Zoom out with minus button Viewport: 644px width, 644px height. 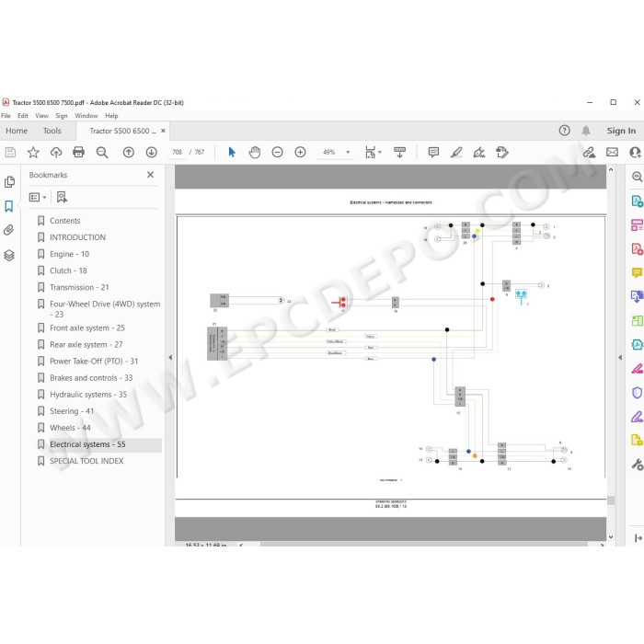coord(277,153)
